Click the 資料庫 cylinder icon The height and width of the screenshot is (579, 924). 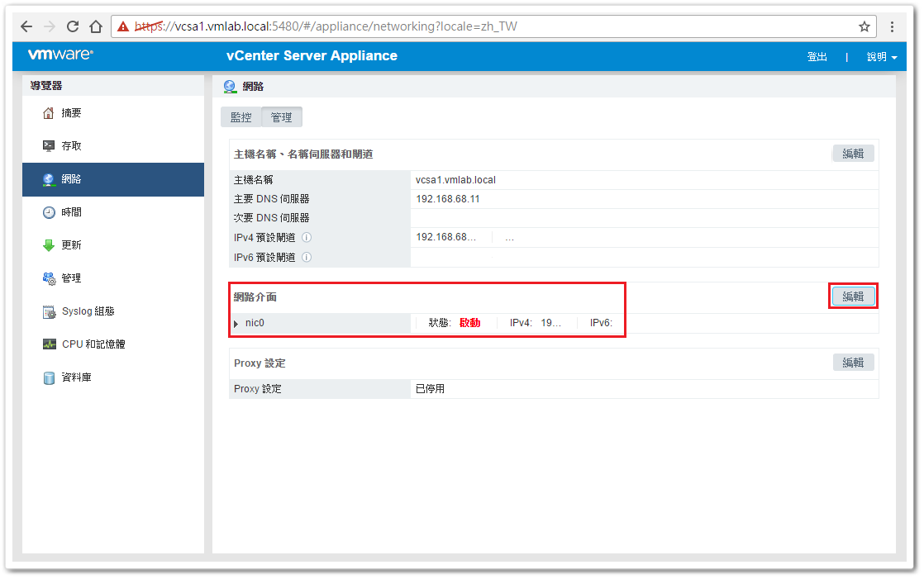[49, 377]
